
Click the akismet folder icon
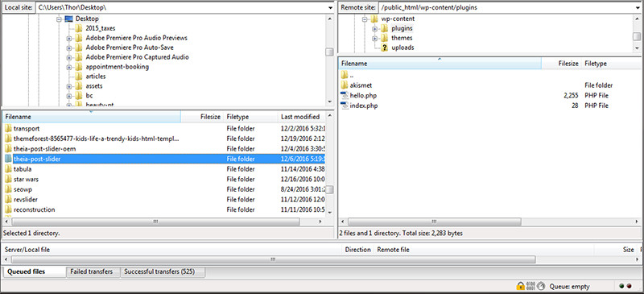point(345,85)
